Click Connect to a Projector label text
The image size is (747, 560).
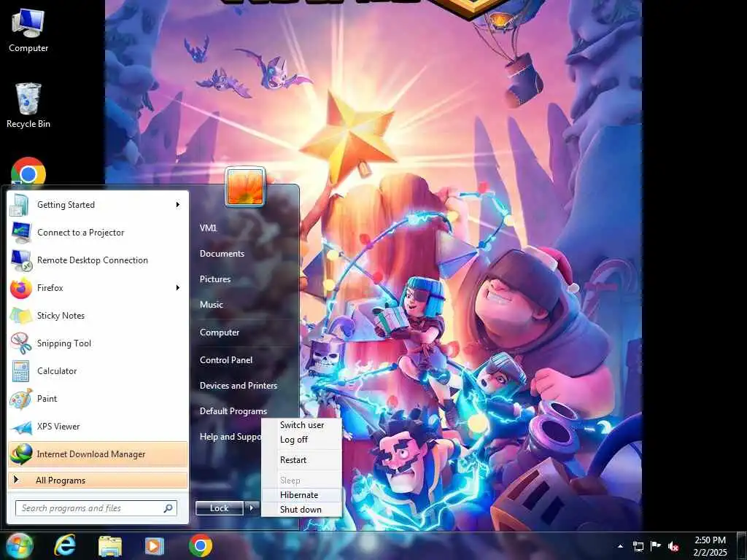click(x=80, y=233)
